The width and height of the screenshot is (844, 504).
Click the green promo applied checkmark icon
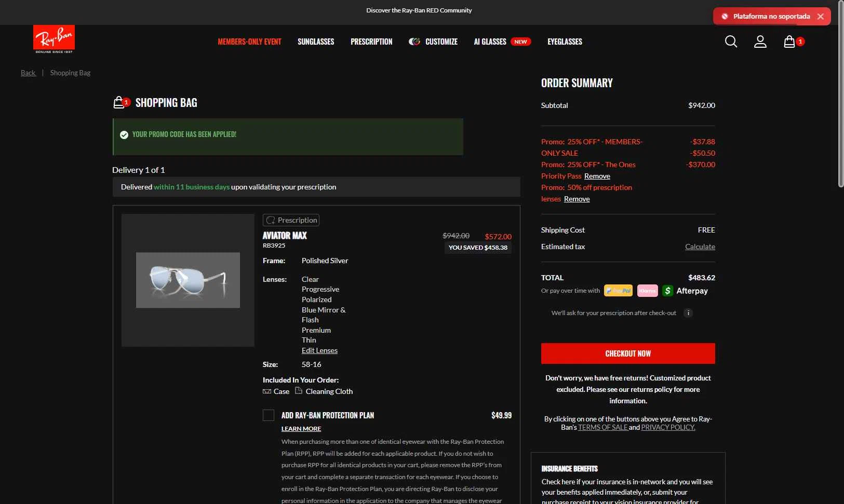coord(124,135)
